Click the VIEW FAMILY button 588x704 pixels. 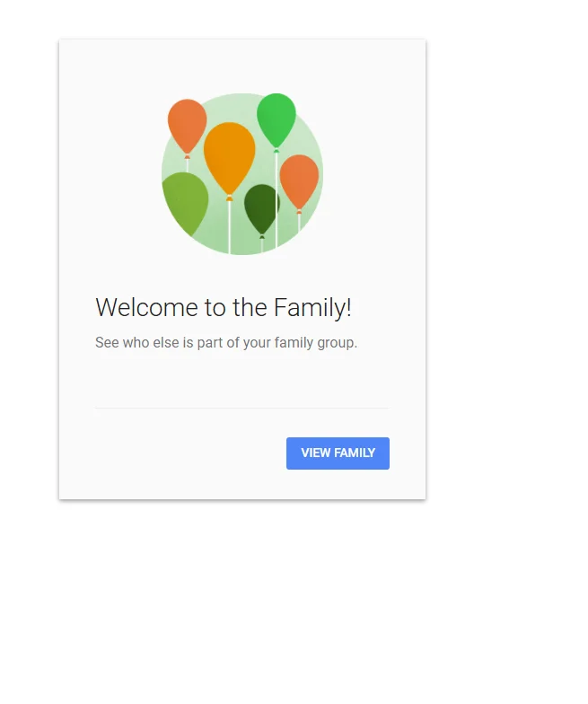point(338,453)
